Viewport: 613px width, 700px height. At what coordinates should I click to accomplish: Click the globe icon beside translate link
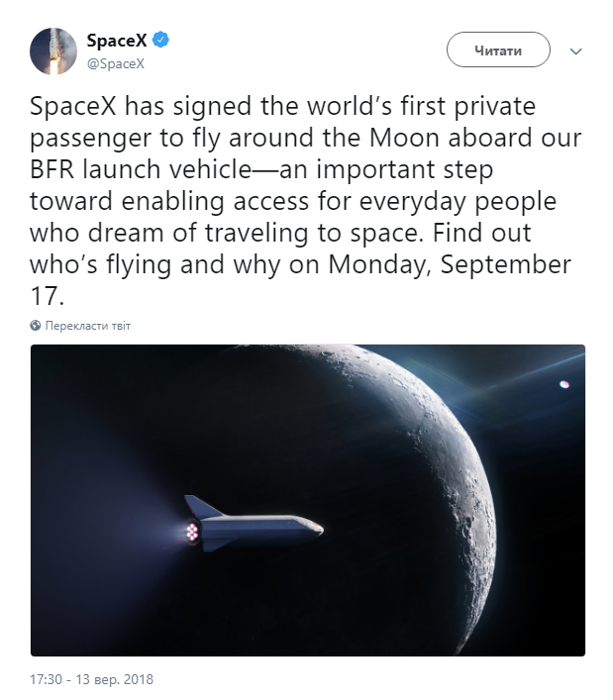coord(36,326)
